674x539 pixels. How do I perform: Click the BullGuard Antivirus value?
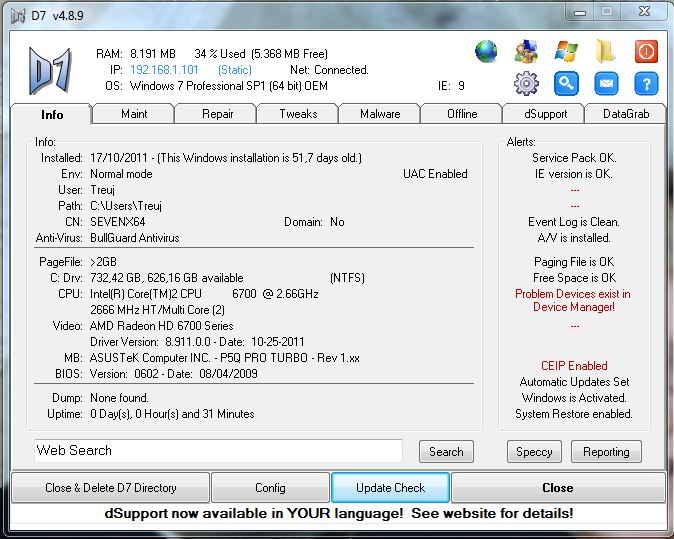pos(135,238)
